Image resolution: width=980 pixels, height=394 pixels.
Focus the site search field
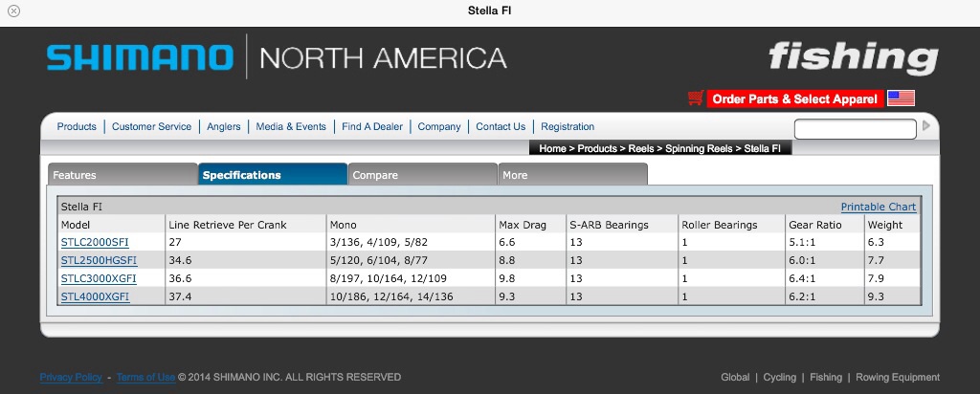coord(855,129)
